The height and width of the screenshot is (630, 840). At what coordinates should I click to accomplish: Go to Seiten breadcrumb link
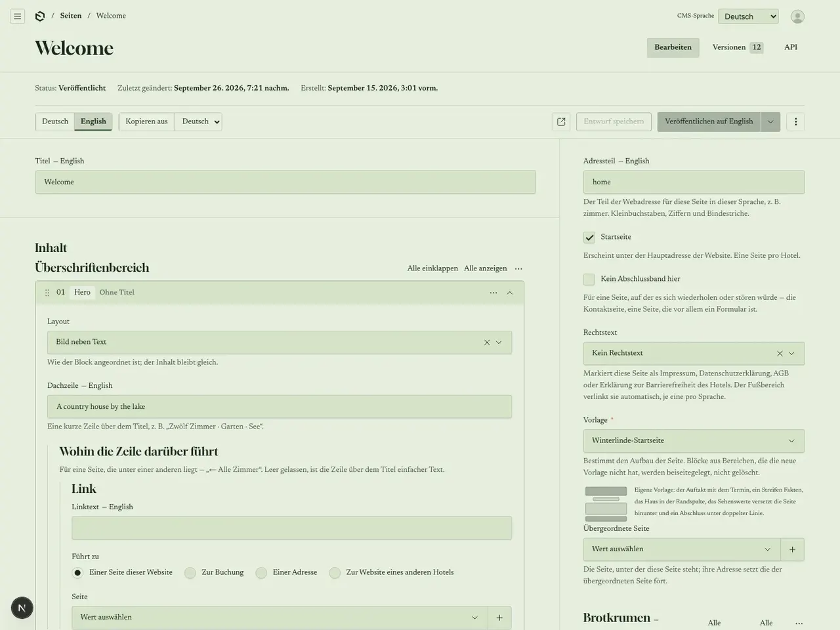coord(71,16)
